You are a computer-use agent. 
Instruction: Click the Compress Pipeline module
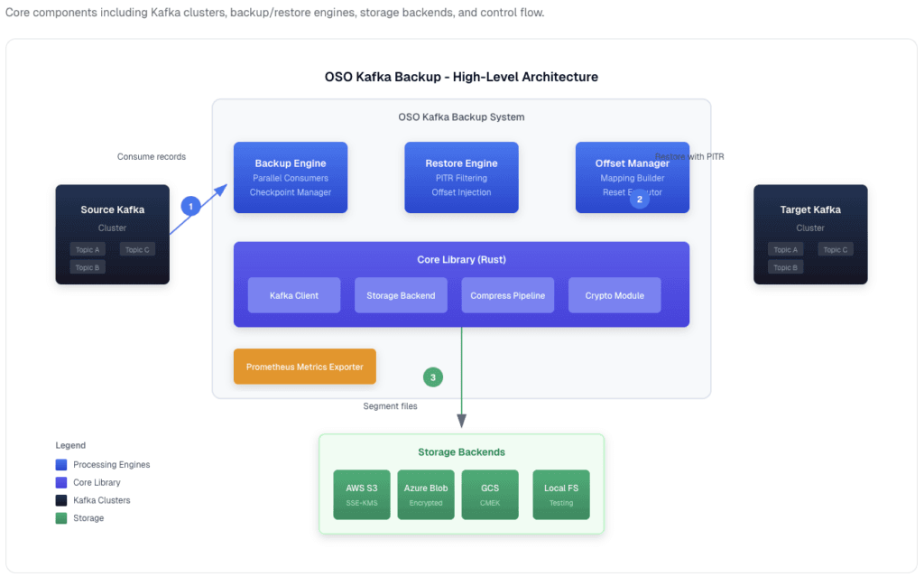[x=508, y=295]
